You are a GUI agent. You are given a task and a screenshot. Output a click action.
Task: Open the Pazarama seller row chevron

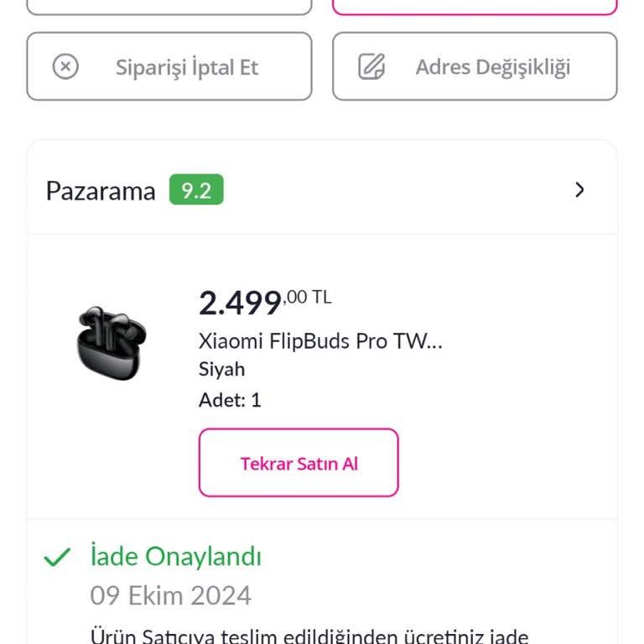tap(579, 190)
